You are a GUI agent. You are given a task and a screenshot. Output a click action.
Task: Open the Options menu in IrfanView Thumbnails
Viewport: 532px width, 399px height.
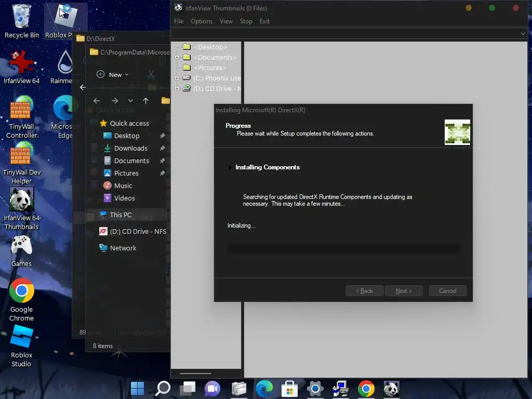tap(202, 21)
